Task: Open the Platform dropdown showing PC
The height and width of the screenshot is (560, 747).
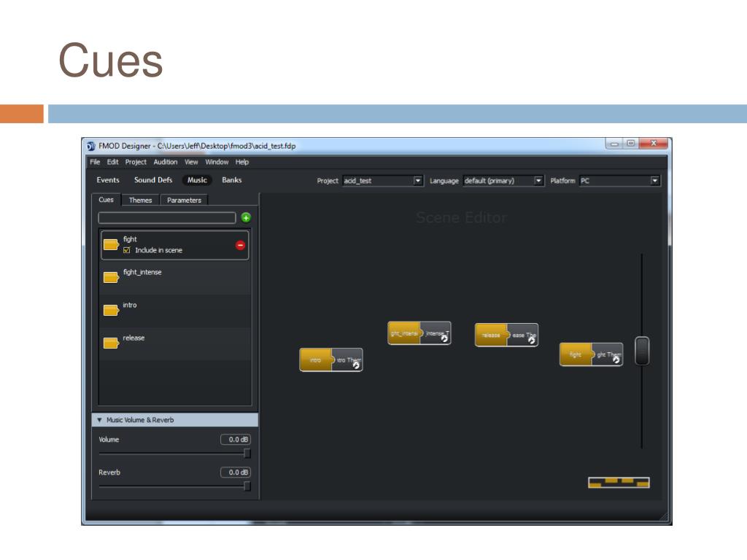Action: click(620, 181)
